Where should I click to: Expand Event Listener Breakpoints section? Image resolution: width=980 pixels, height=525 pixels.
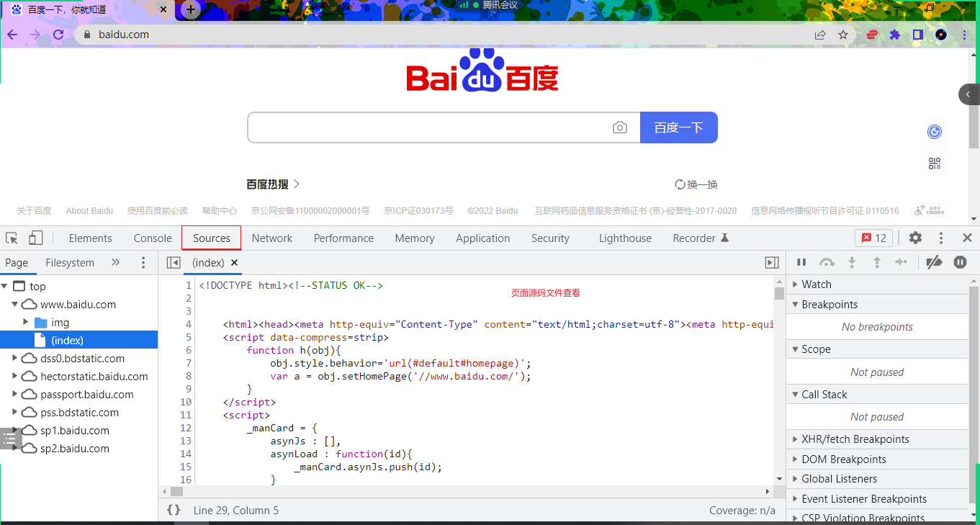coord(877,499)
